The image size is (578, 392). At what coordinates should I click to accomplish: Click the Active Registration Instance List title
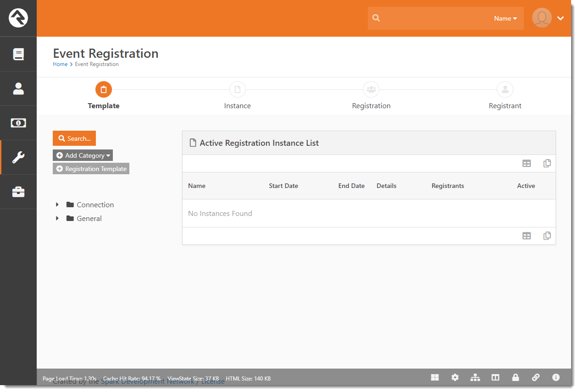coord(259,143)
